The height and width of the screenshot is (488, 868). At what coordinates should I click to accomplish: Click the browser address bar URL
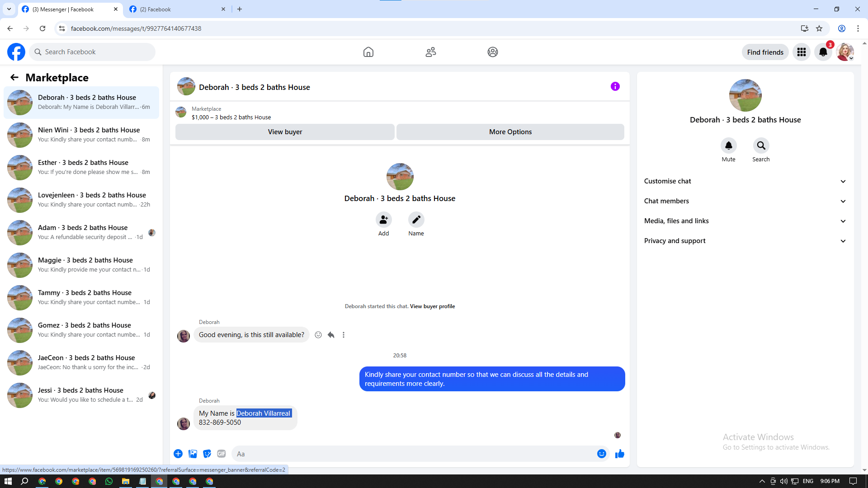[x=136, y=28]
